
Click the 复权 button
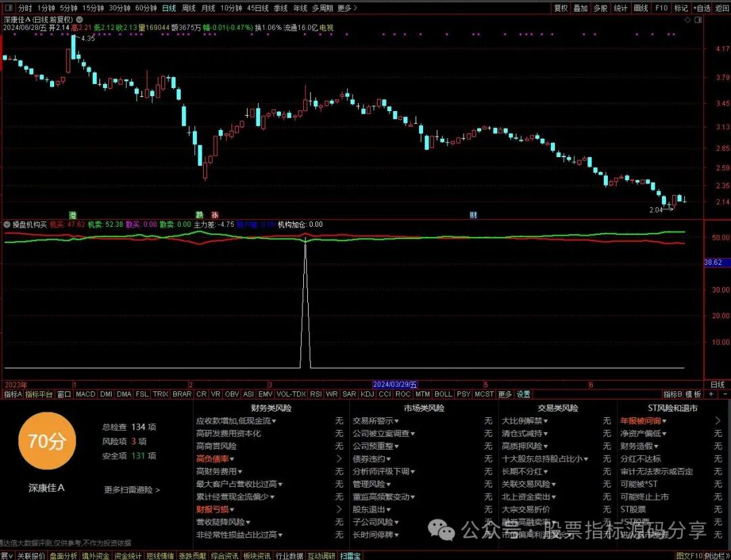pos(561,8)
